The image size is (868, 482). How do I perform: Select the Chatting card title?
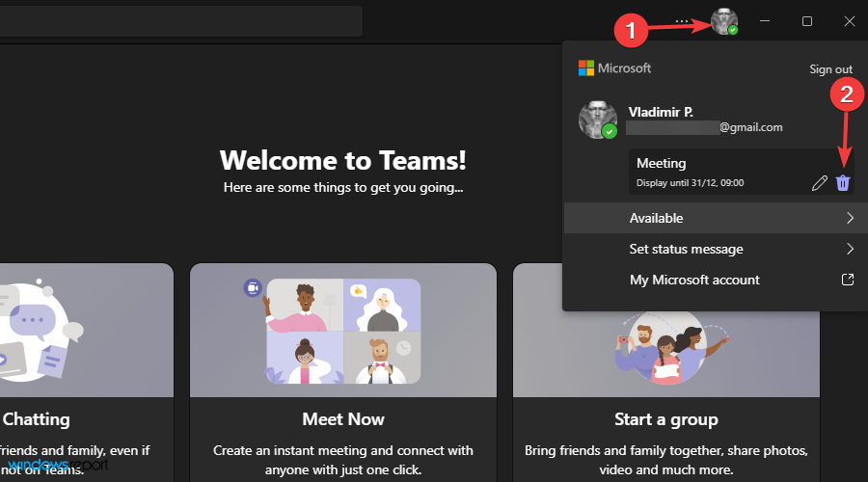(x=36, y=419)
